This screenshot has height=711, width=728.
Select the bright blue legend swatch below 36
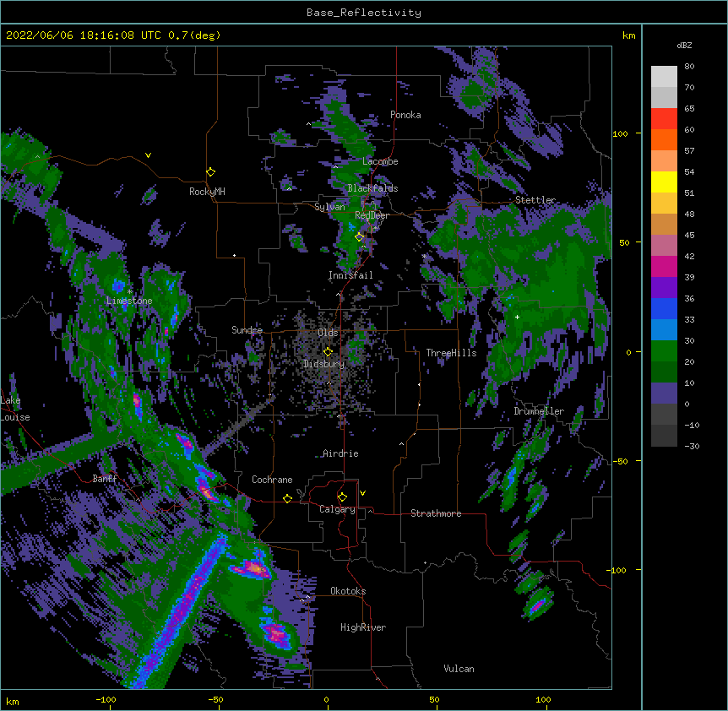[x=664, y=308]
